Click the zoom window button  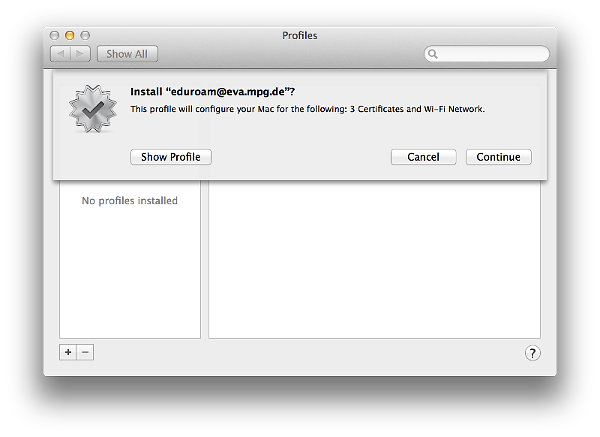[85, 36]
